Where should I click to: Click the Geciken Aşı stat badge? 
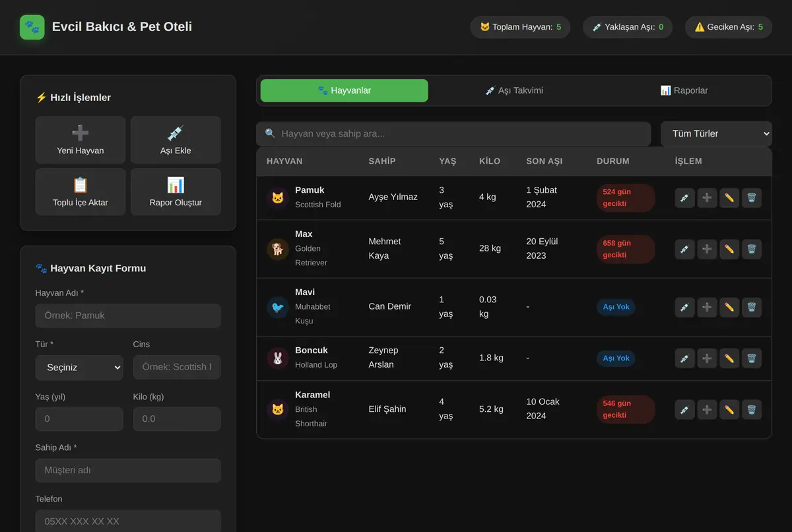[729, 27]
